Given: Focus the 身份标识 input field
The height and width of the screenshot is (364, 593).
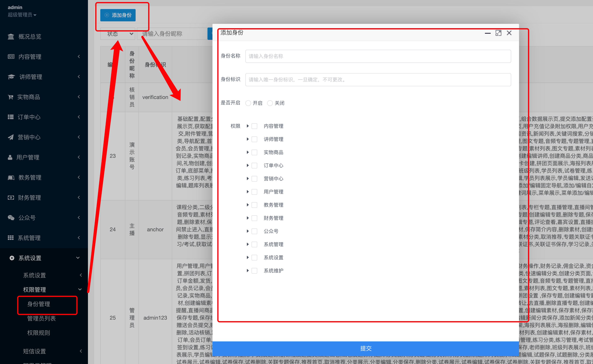Looking at the screenshot, I should (378, 80).
